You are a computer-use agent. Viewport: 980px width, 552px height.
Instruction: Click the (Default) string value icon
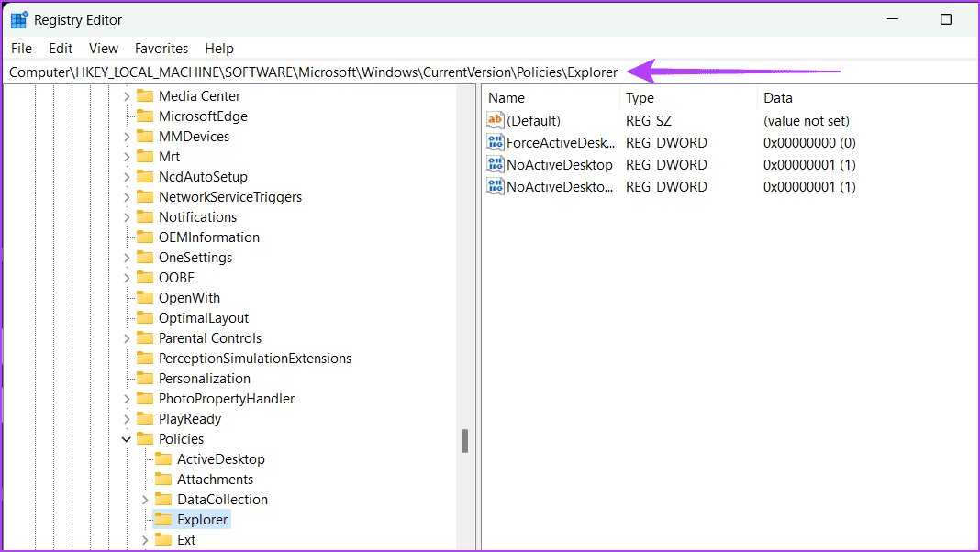495,120
